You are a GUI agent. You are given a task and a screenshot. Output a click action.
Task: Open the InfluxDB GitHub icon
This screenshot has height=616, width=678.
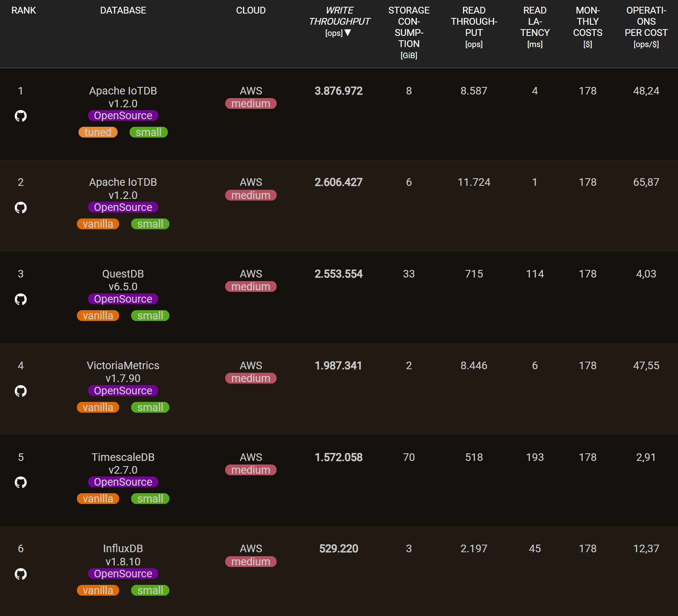[x=21, y=574]
